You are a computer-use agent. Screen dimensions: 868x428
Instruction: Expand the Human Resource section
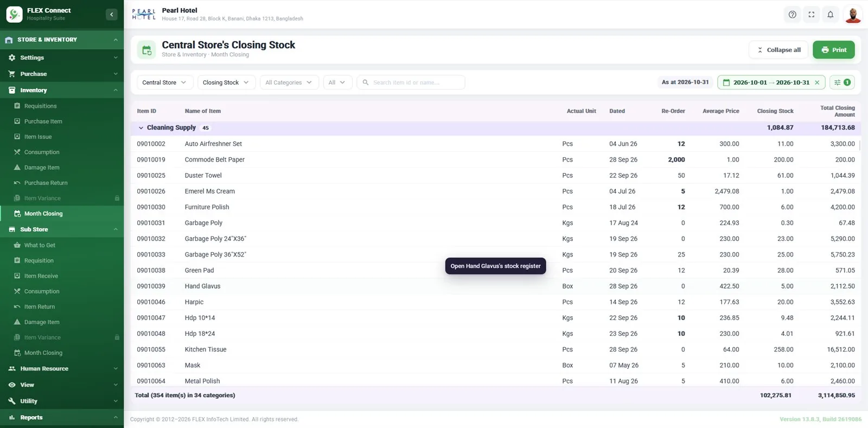tap(62, 368)
